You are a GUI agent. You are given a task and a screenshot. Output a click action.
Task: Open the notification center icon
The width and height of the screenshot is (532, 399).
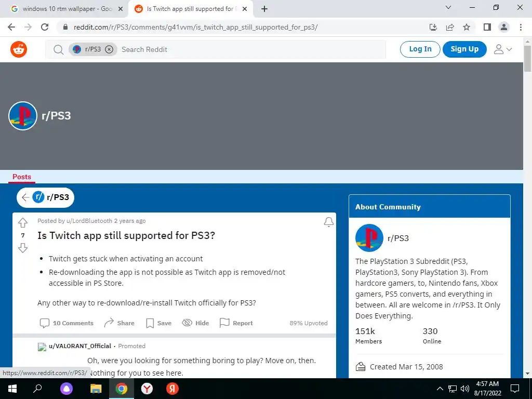point(515,389)
